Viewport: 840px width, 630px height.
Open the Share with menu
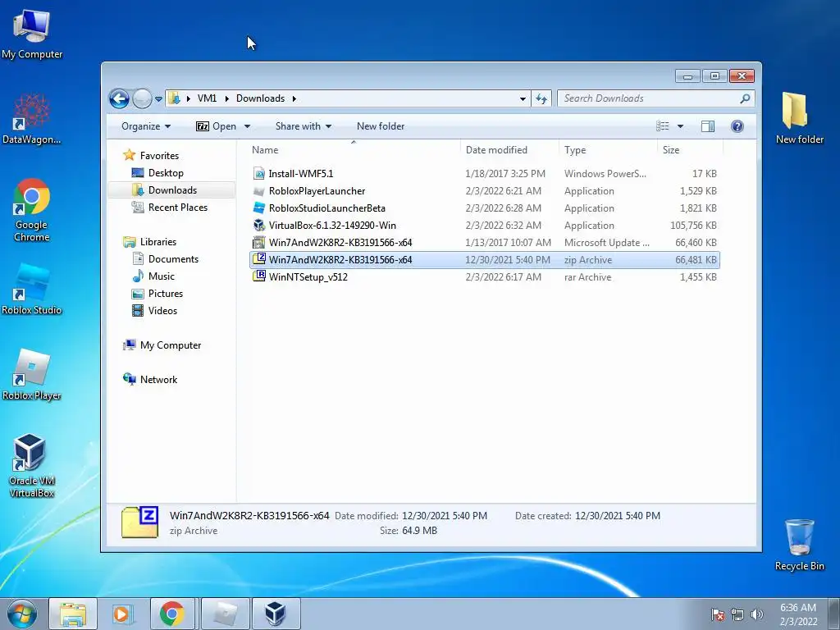[304, 126]
